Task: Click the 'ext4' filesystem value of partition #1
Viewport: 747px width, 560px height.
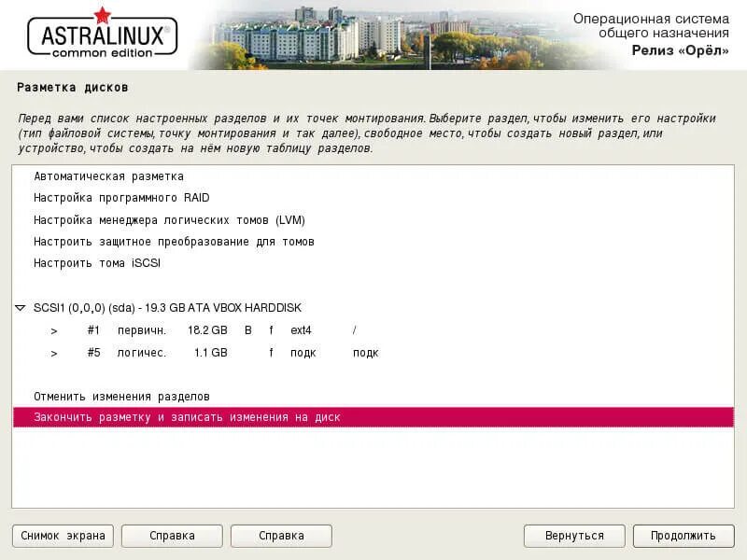Action: pyautogui.click(x=301, y=330)
